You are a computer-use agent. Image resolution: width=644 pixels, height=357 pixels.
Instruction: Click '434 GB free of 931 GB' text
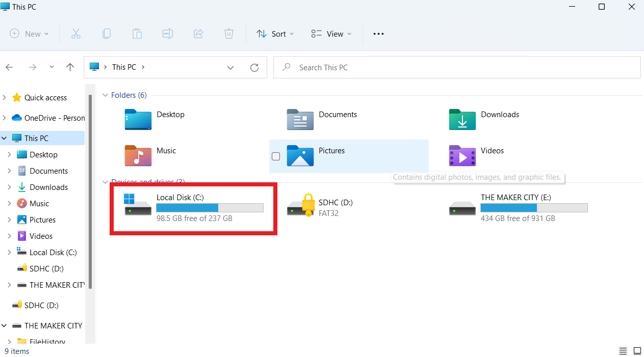[x=518, y=218]
